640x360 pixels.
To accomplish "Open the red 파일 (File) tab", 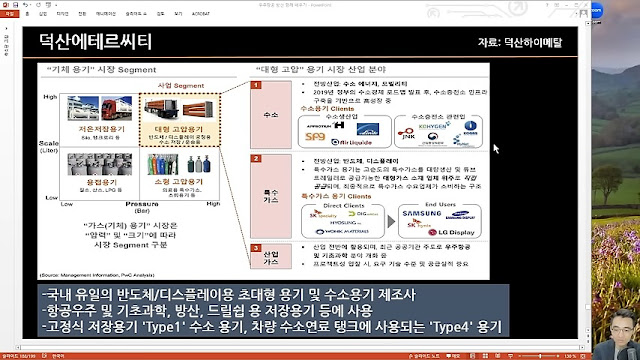I will pyautogui.click(x=9, y=13).
